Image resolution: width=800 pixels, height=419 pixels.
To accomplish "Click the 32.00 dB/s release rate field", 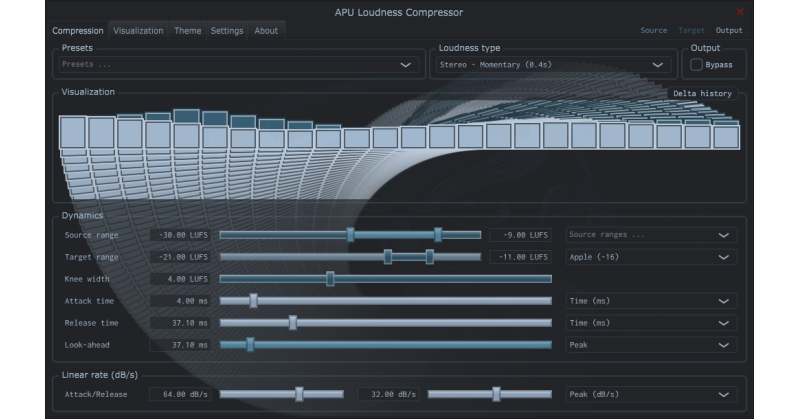I will [x=389, y=394].
